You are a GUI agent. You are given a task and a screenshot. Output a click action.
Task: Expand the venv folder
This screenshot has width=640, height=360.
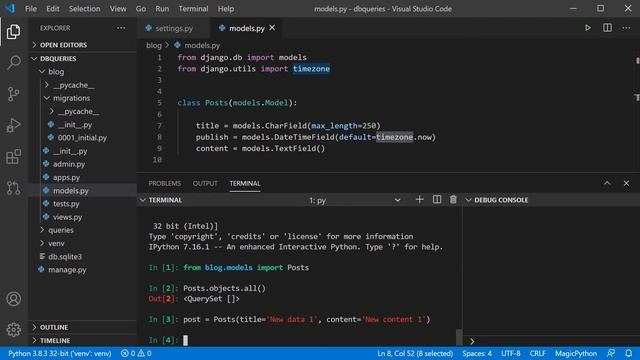click(56, 243)
